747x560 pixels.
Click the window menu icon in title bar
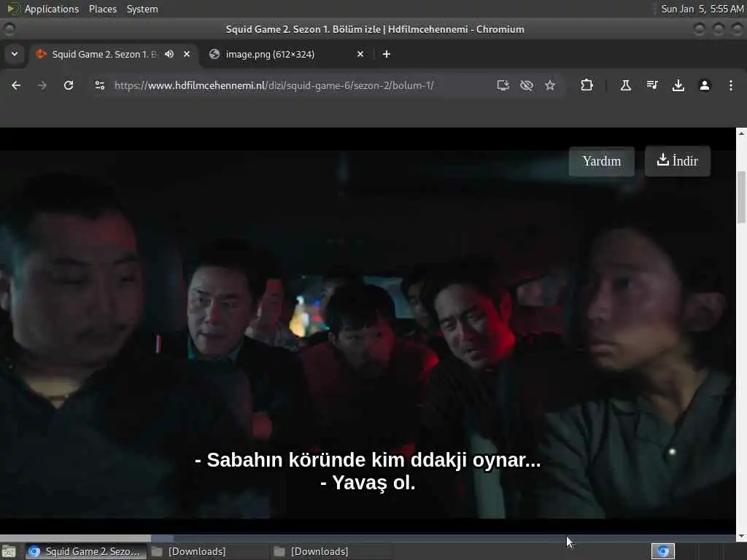click(x=9, y=29)
